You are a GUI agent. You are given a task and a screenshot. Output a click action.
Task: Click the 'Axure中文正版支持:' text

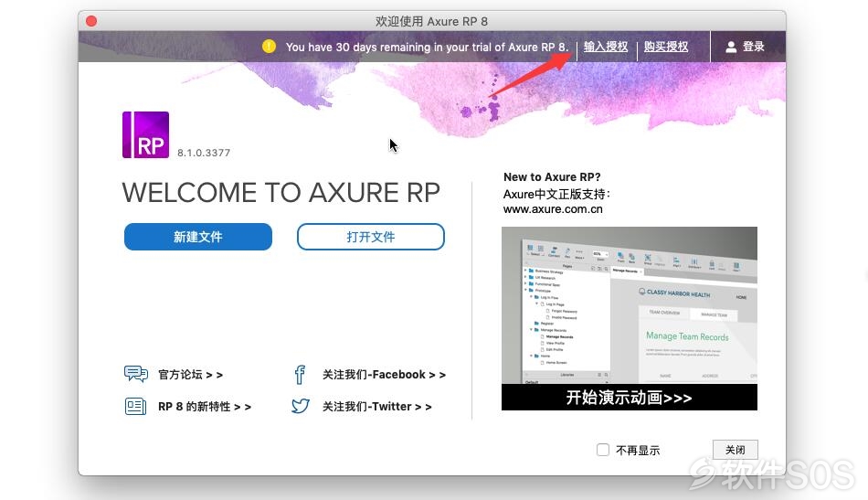coord(557,195)
